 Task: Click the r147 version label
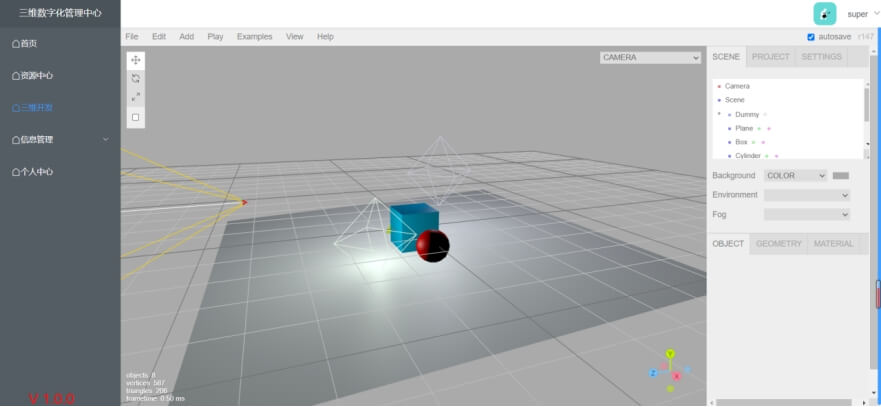pyautogui.click(x=864, y=37)
